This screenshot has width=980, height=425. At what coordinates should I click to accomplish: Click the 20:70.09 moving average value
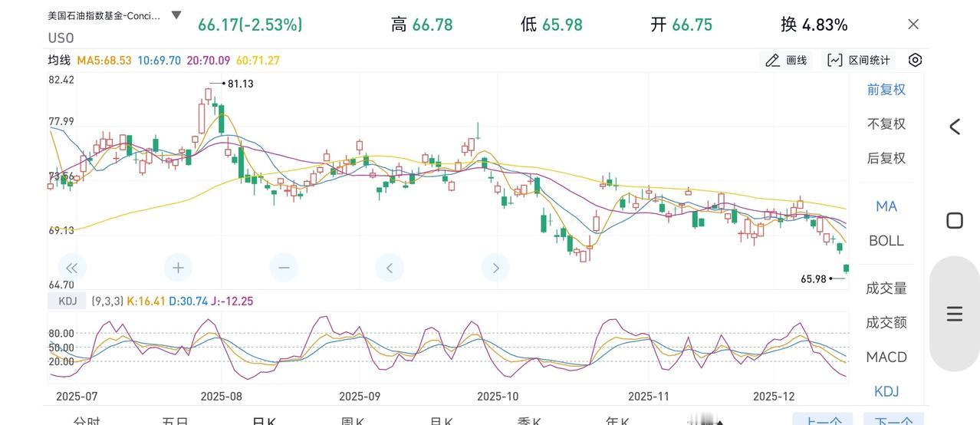pyautogui.click(x=209, y=60)
